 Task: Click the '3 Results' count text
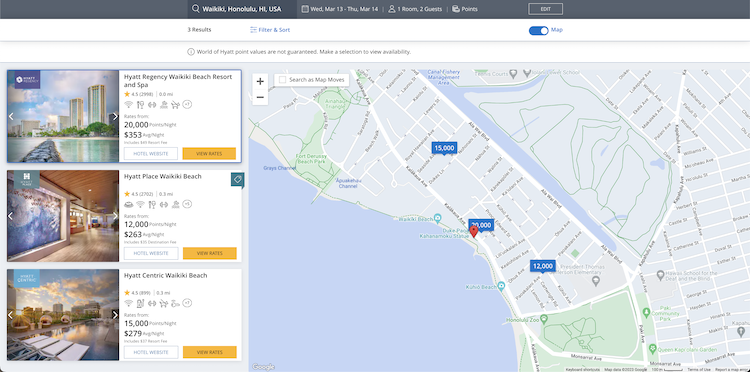click(x=199, y=30)
